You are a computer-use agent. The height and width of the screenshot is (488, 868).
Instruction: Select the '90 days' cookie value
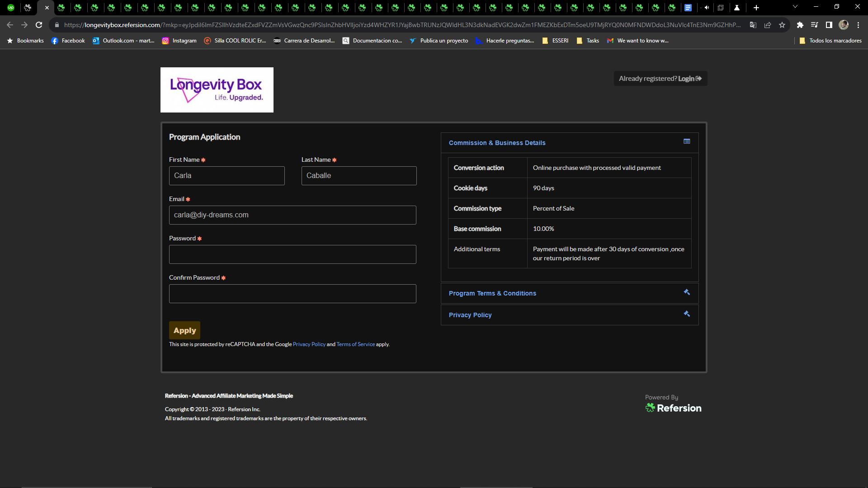[x=543, y=188]
